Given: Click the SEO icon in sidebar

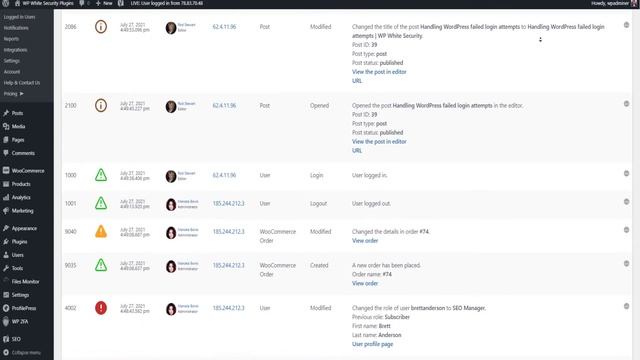Looking at the screenshot, I should pyautogui.click(x=6, y=339).
